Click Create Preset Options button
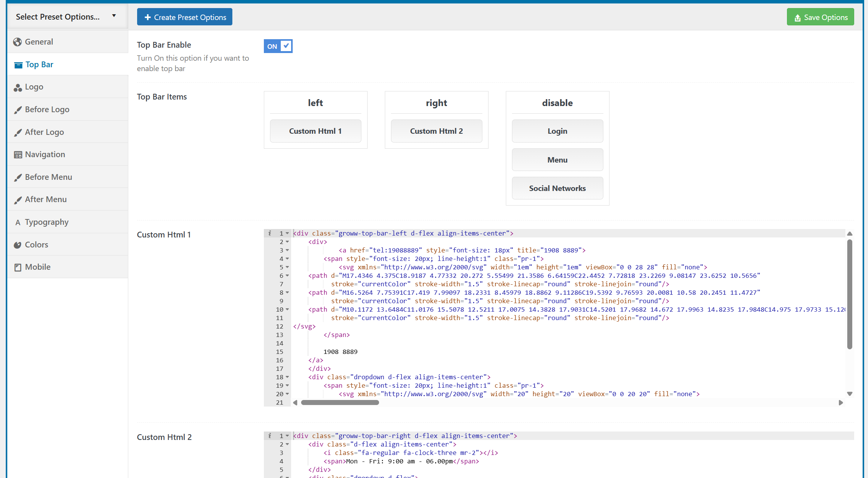The height and width of the screenshot is (478, 868). [x=185, y=17]
